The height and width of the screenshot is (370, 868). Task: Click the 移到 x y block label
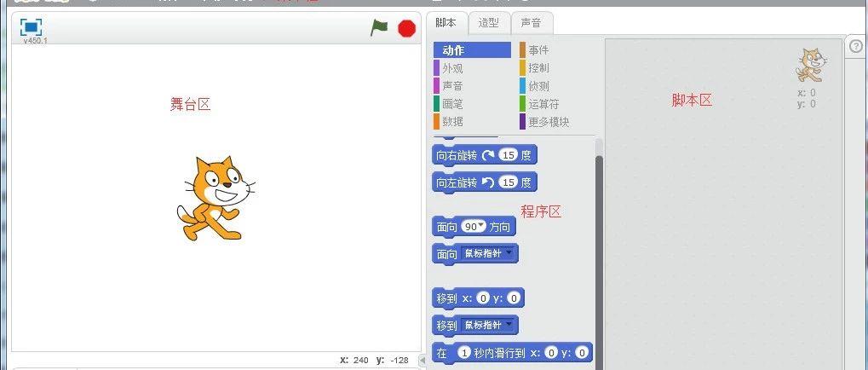coord(446,298)
